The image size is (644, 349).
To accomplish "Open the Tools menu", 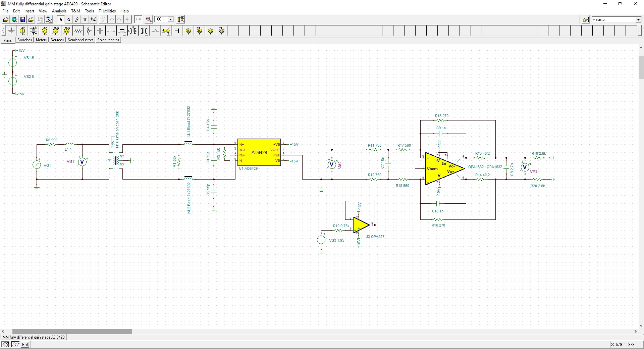I will 89,11.
